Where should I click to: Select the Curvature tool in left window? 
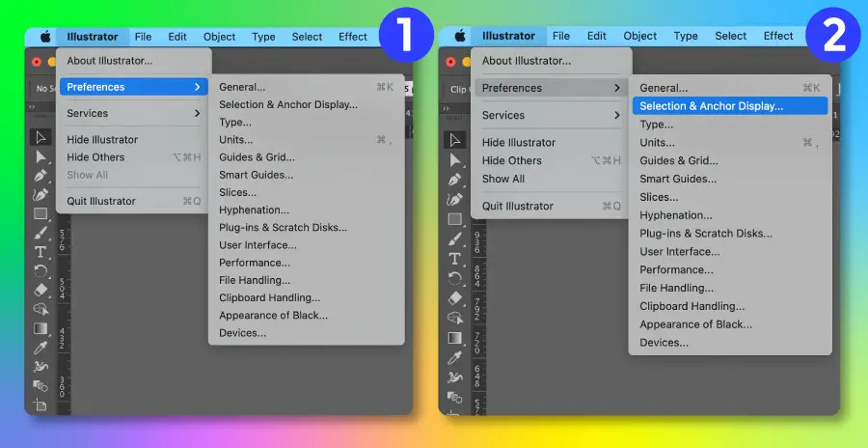[x=41, y=195]
